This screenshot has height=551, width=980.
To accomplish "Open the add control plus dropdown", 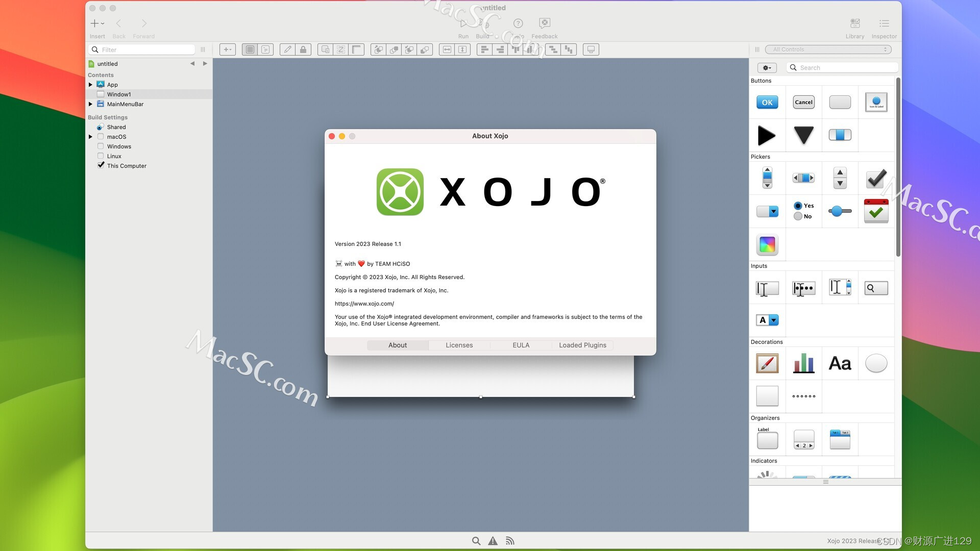I will (x=227, y=49).
